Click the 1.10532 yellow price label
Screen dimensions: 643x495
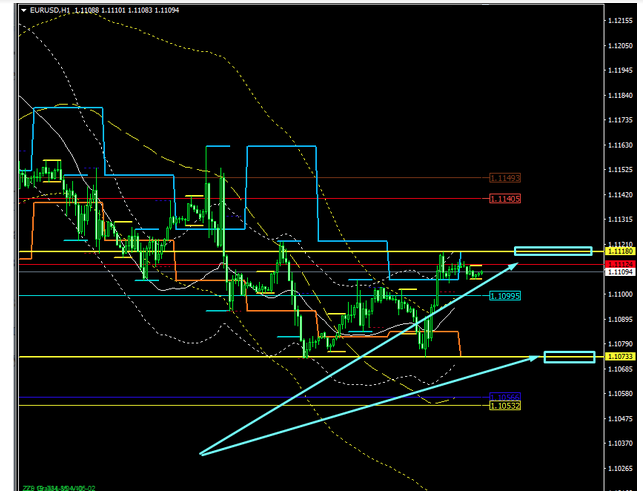(x=505, y=405)
